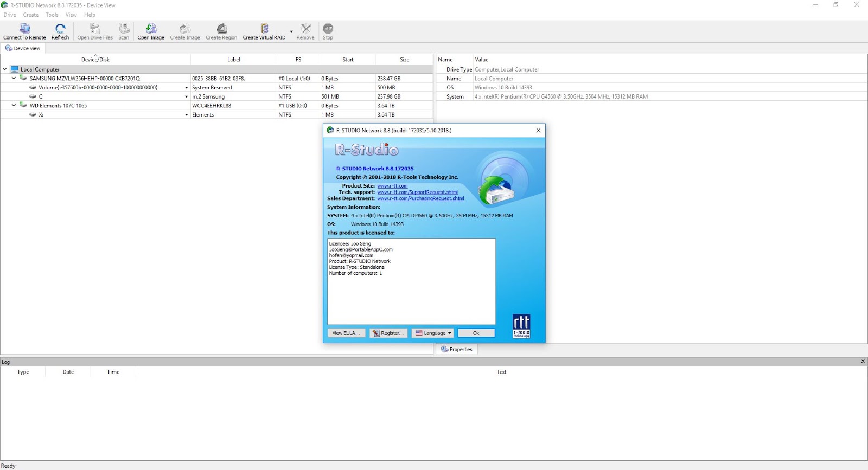868x470 pixels.
Task: Select the X: partition row
Action: click(216, 115)
